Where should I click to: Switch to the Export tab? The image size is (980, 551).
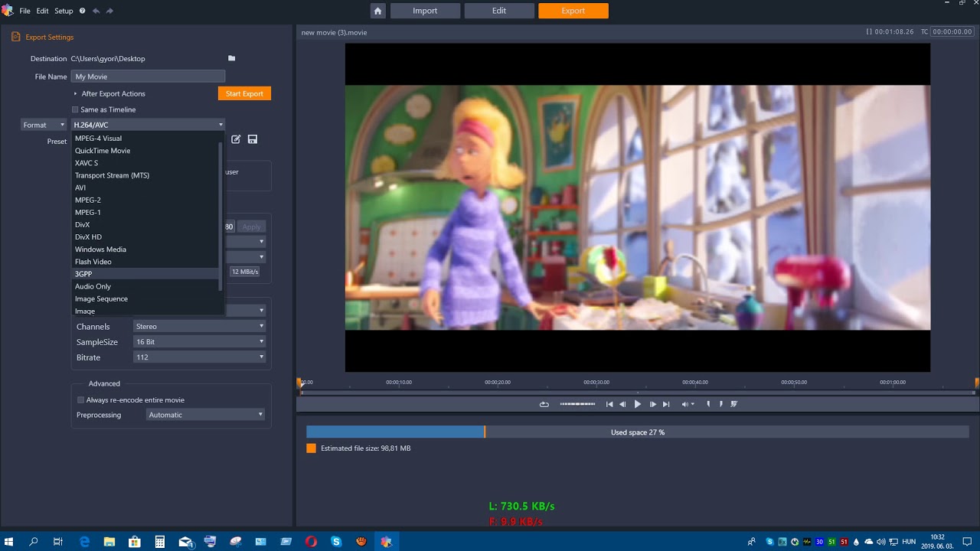(573, 11)
